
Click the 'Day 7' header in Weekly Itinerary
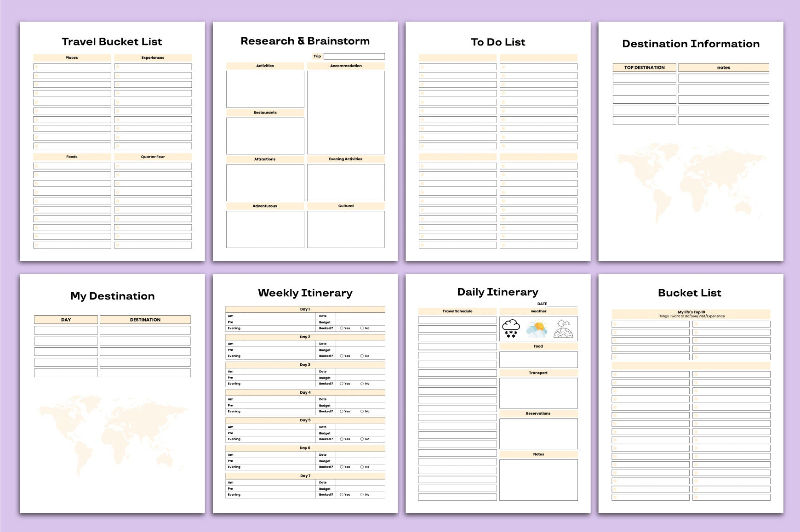[305, 476]
